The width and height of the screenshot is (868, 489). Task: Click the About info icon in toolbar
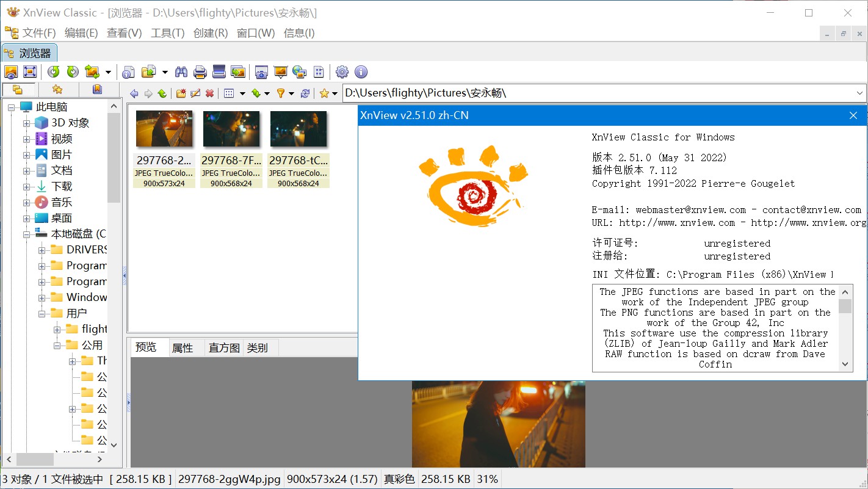[x=361, y=72]
